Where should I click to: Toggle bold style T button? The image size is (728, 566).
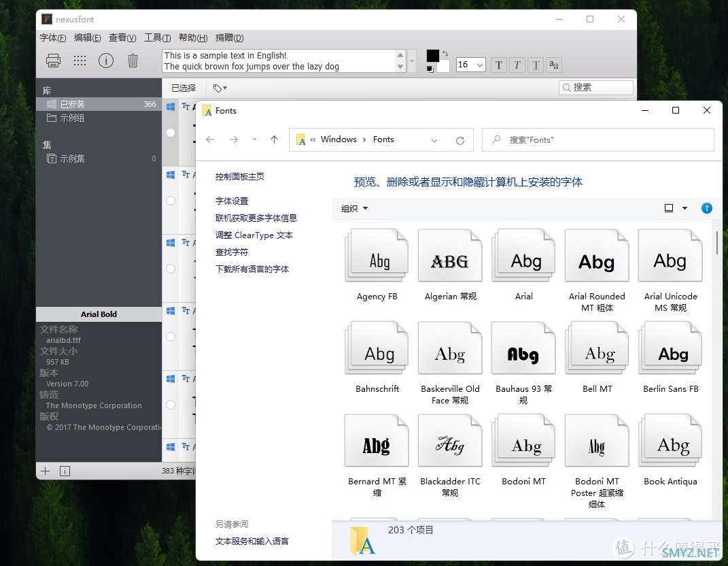click(499, 65)
